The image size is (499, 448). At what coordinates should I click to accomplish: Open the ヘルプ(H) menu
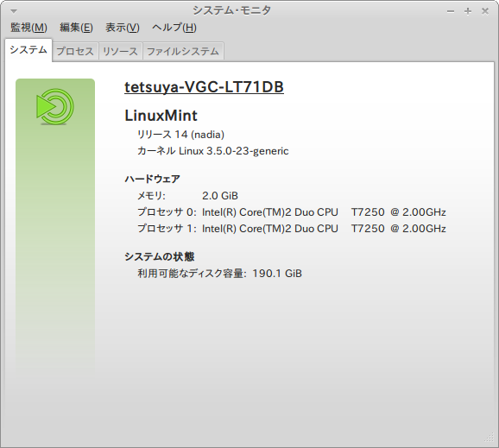point(174,28)
